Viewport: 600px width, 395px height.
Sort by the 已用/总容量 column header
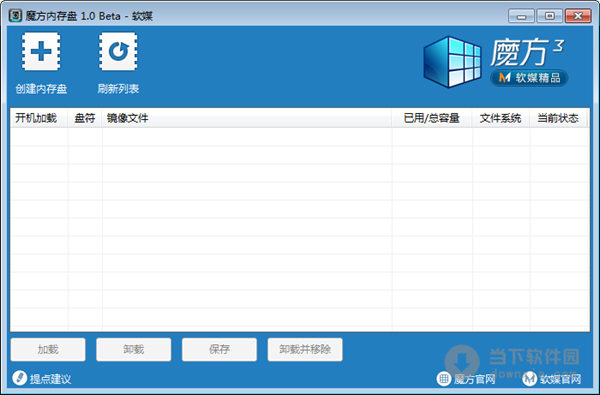pos(432,118)
